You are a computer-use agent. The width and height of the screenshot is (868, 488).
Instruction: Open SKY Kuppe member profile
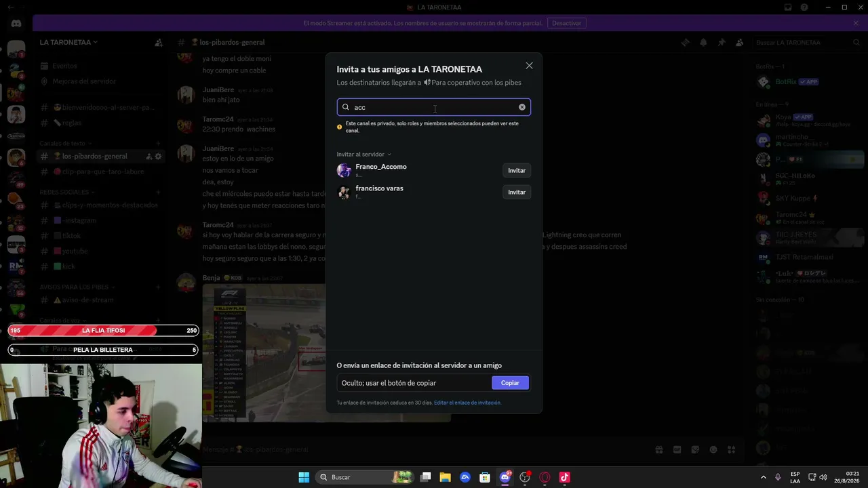click(808, 199)
